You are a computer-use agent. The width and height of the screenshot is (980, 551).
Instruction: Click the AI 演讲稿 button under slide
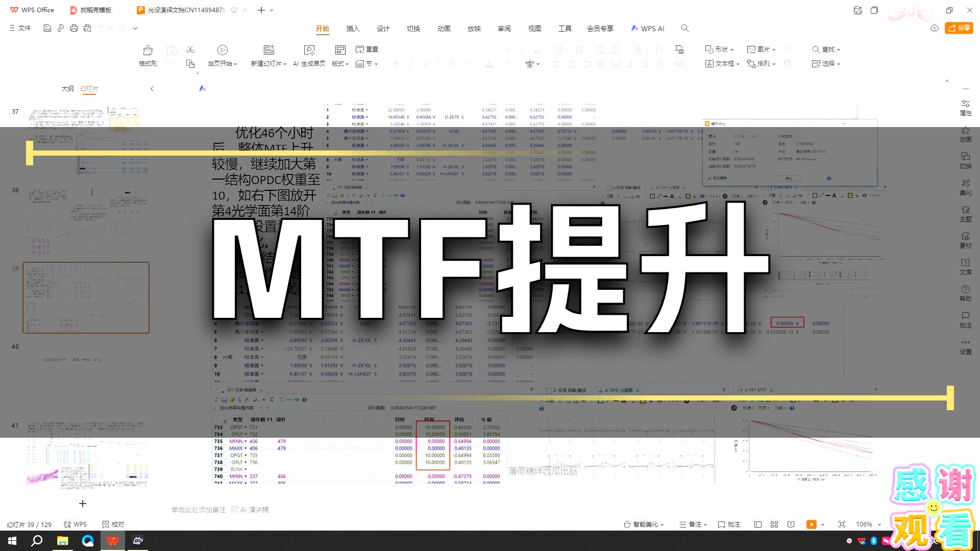[x=250, y=510]
